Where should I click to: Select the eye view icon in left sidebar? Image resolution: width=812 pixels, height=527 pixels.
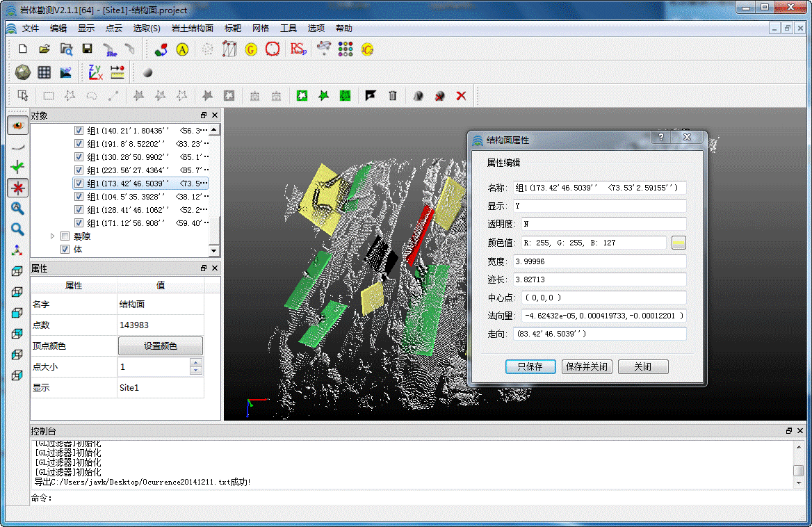pyautogui.click(x=17, y=126)
